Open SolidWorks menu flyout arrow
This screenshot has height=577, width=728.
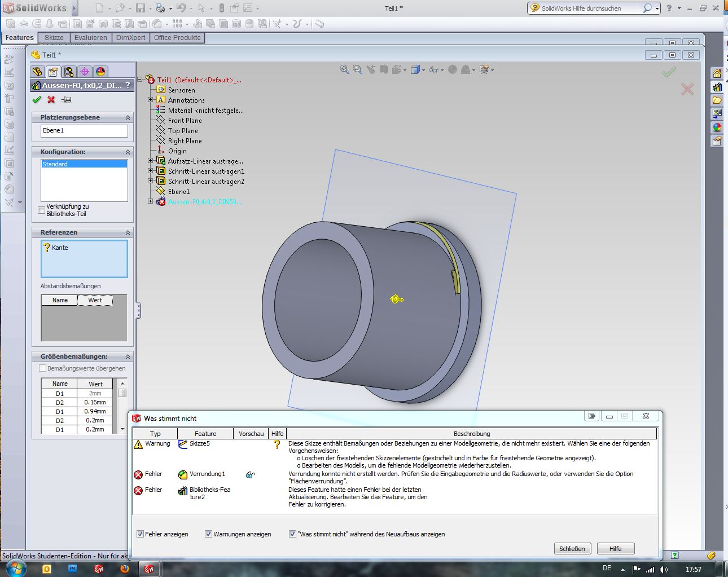pyautogui.click(x=74, y=8)
